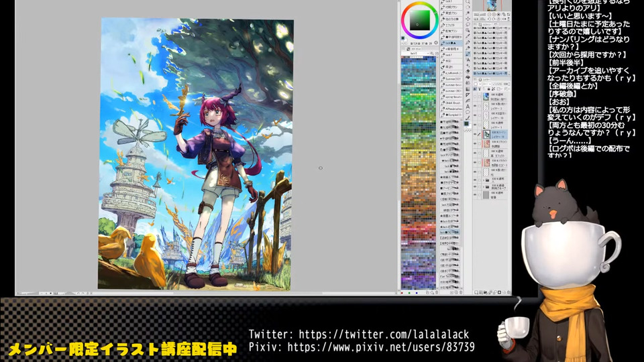Select the Zoom magnifier tool
This screenshot has height=362, width=644.
tap(468, 1)
